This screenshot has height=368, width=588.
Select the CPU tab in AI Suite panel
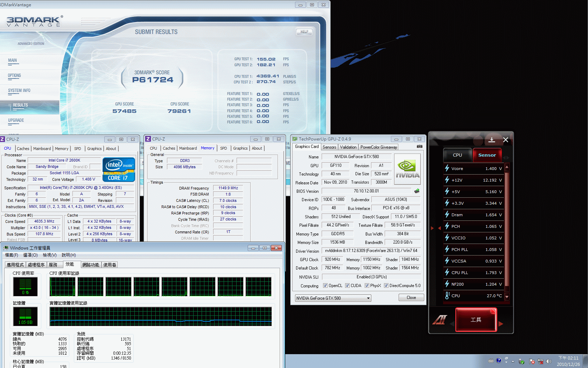pyautogui.click(x=457, y=155)
